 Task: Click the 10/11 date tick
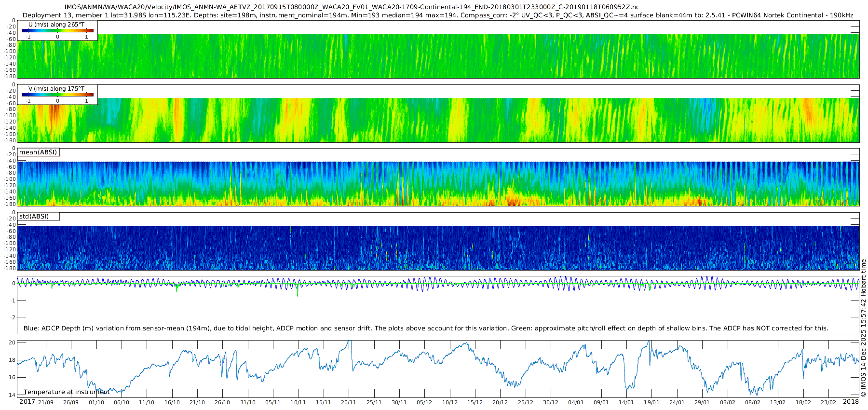click(x=298, y=403)
